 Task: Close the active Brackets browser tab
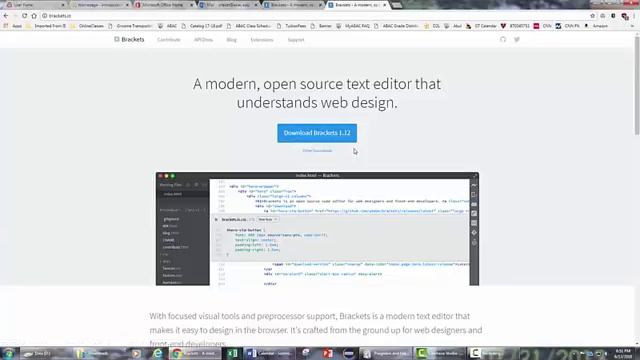[384, 5]
